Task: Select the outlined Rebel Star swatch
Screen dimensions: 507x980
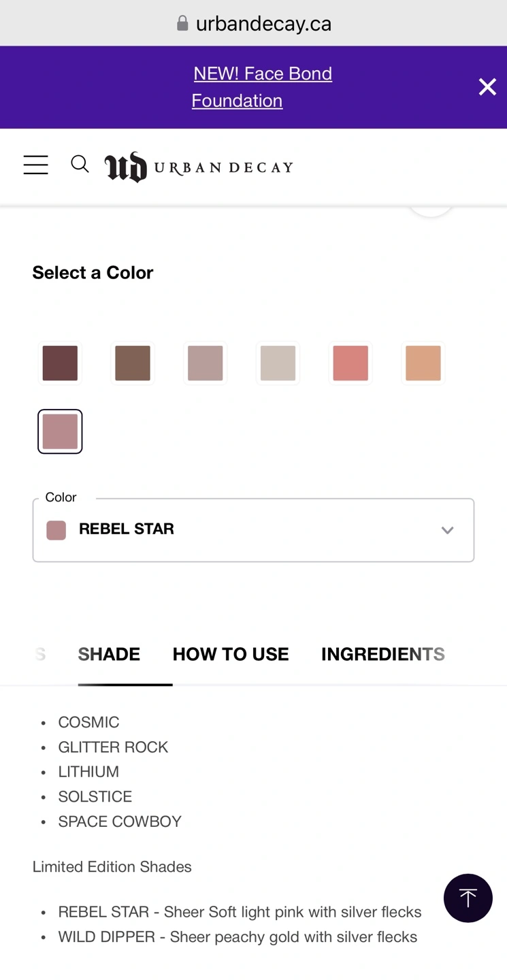Action: (x=60, y=431)
